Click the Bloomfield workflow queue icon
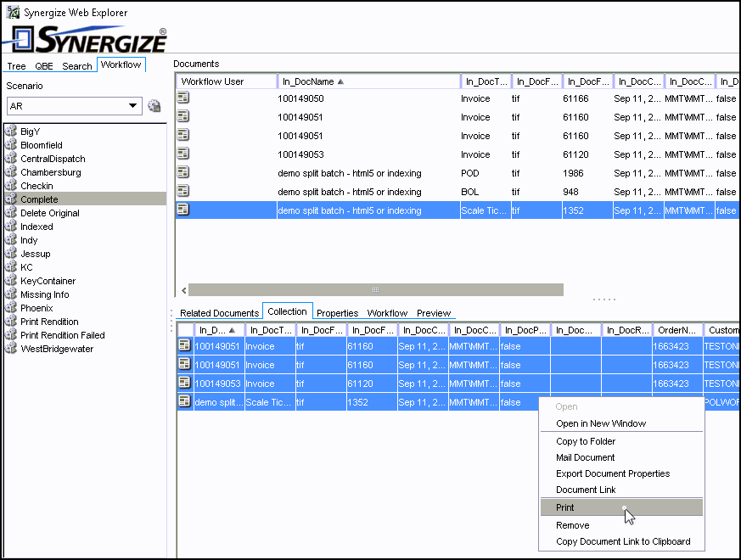This screenshot has width=741, height=560. pyautogui.click(x=11, y=144)
